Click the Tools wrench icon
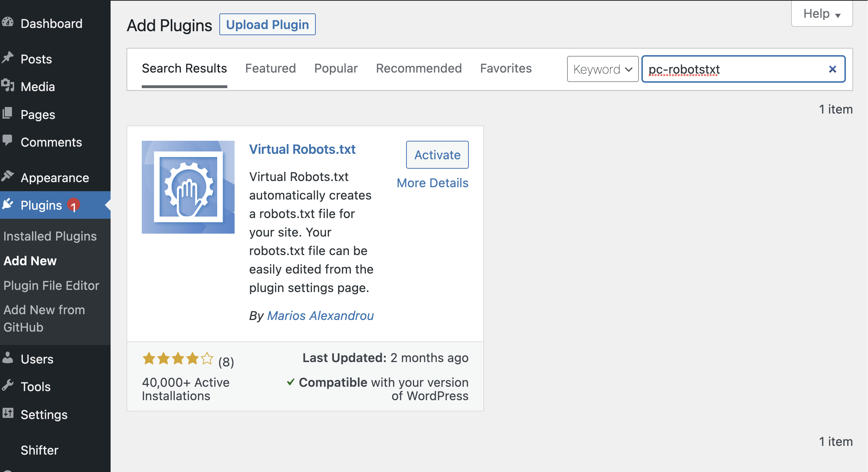The height and width of the screenshot is (472, 868). click(x=7, y=386)
